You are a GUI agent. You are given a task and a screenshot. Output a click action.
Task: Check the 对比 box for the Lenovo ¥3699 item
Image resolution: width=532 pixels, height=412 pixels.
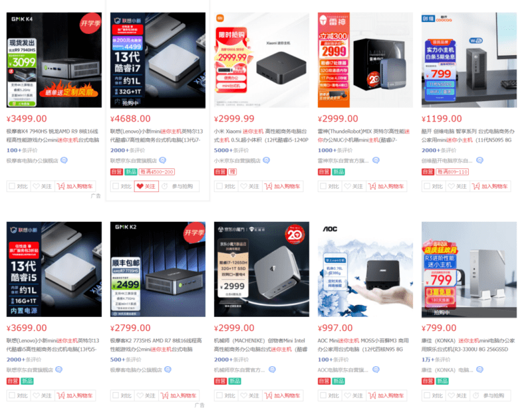12,395
